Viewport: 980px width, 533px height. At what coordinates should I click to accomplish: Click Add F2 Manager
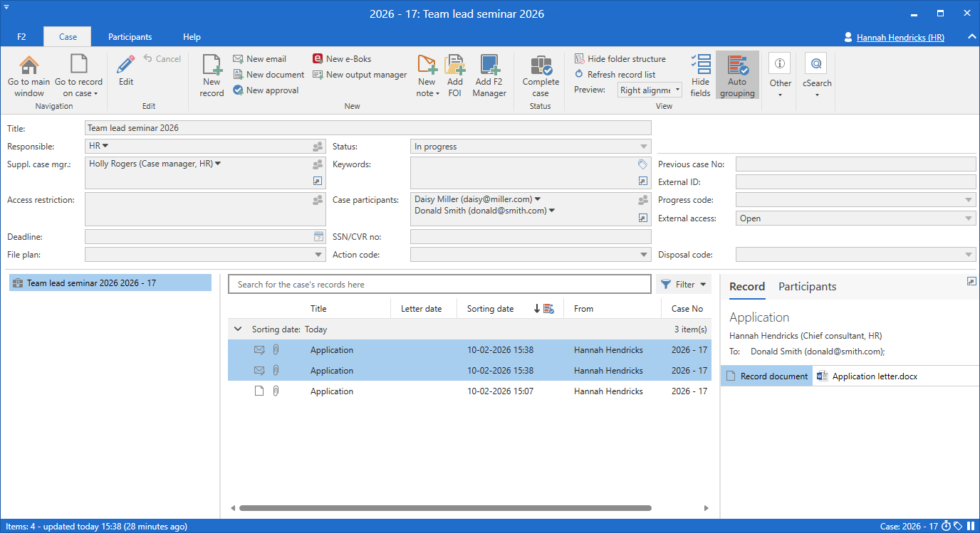489,75
